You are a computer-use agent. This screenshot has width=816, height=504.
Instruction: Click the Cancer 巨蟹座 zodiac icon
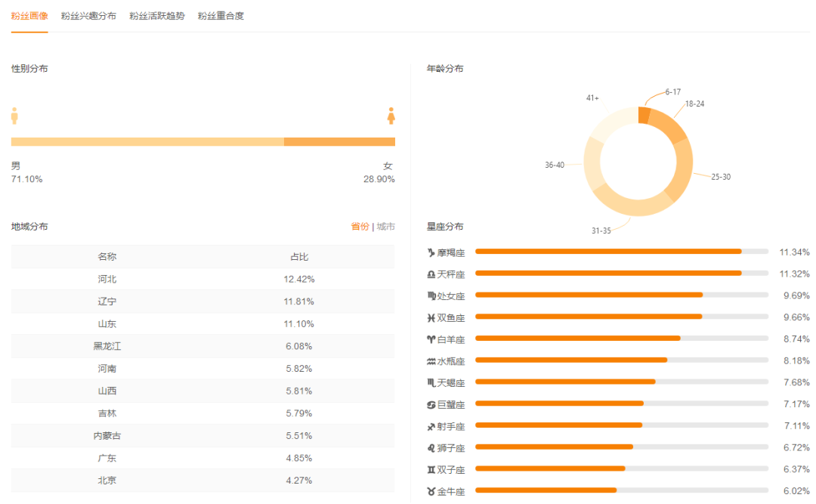[x=431, y=404]
